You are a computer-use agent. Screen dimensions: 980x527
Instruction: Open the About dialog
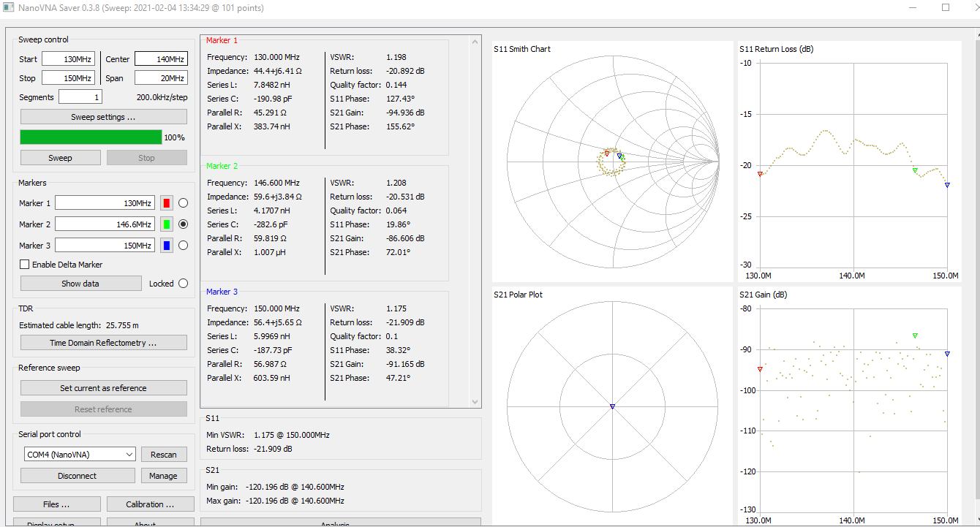[x=150, y=523]
